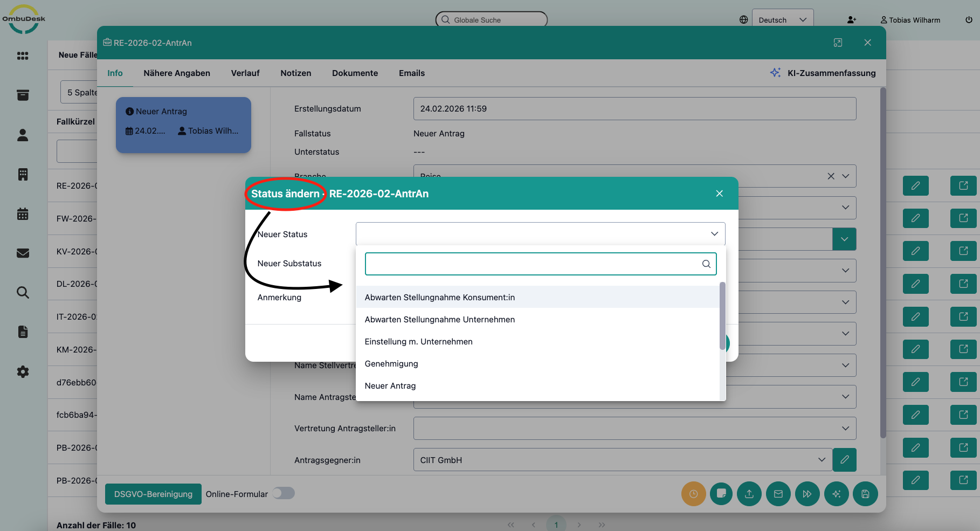Open the Dokumente tab
Viewport: 980px width, 531px height.
(x=355, y=73)
